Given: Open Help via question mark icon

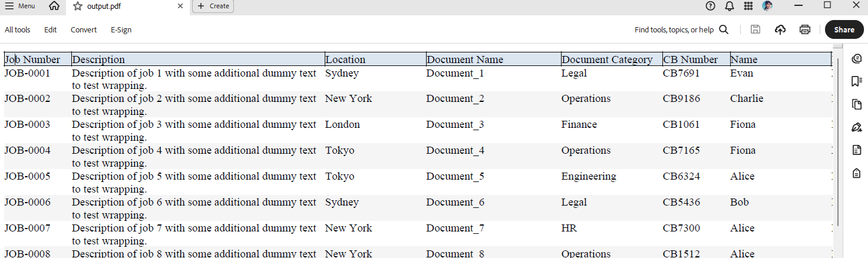Looking at the screenshot, I should [x=710, y=6].
